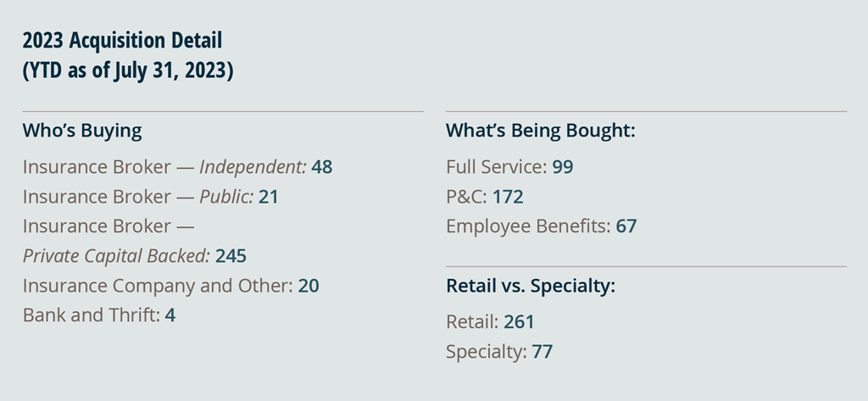Click the What's Being Bought header
Screen dimensions: 868x401
pyautogui.click(x=541, y=131)
